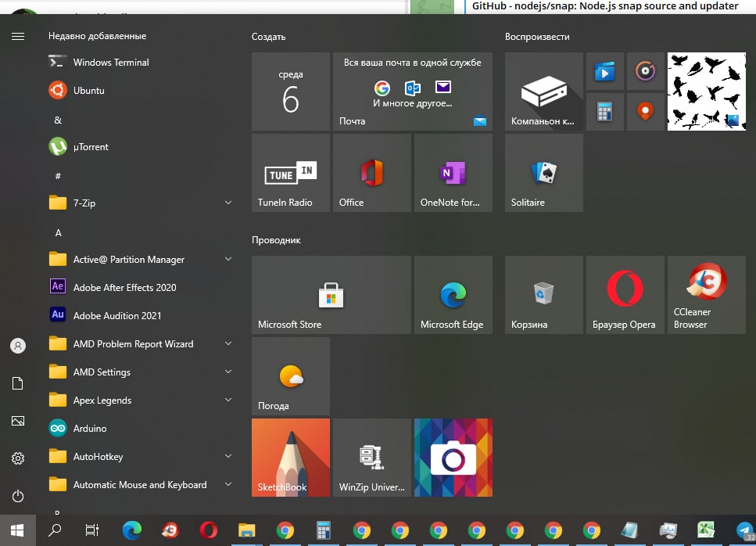Open Adobe After Effects 2020 from the app list

pos(124,287)
